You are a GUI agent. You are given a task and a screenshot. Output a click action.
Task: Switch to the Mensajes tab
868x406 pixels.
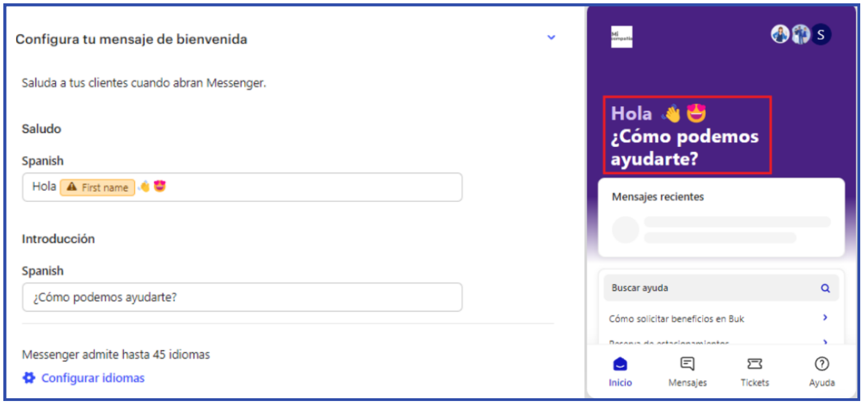click(688, 371)
